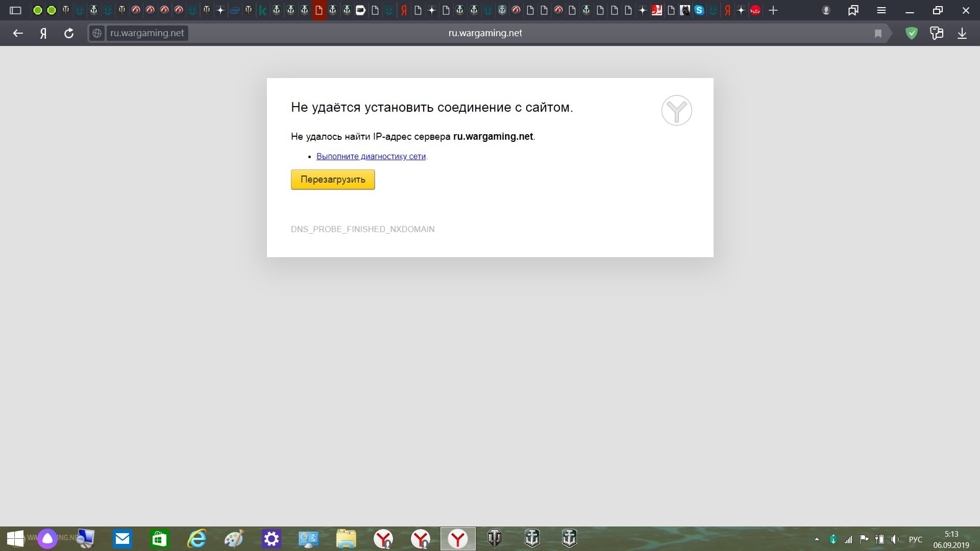Open the side panel toggle icon
The width and height of the screenshot is (980, 551).
coord(15,10)
